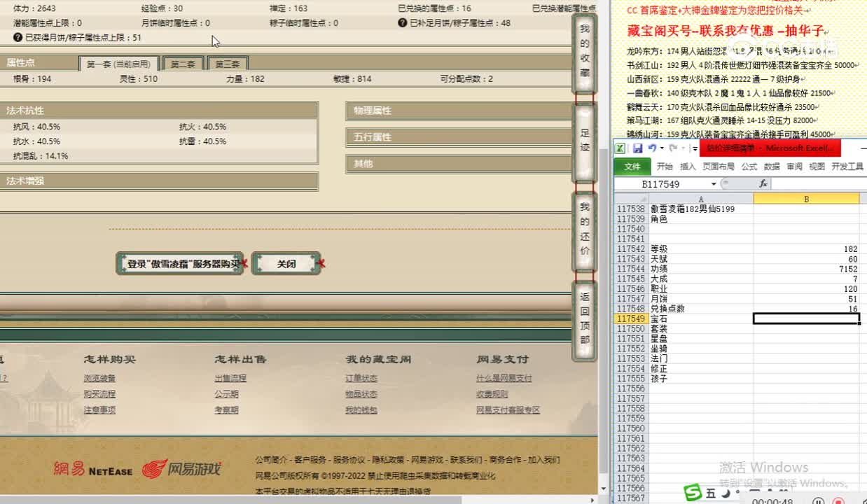Screen dimensions: 867x504
Task: Select the 职业 value cell 120
Action: [806, 288]
